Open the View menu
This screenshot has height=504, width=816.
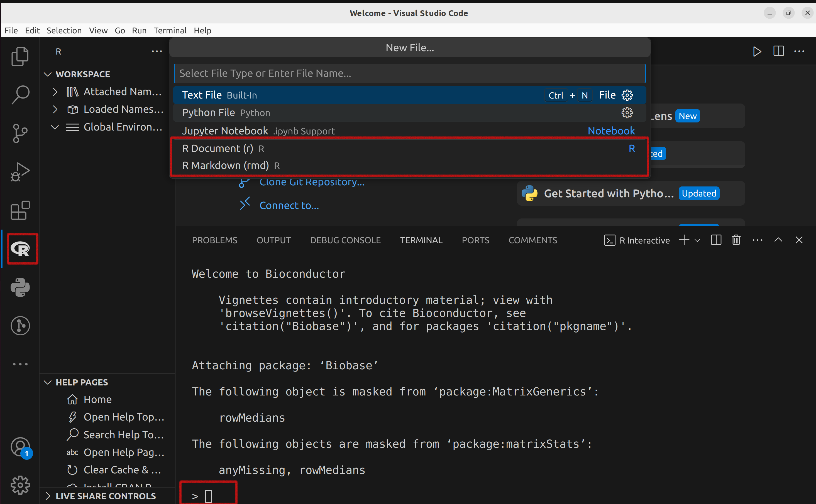[x=98, y=30]
